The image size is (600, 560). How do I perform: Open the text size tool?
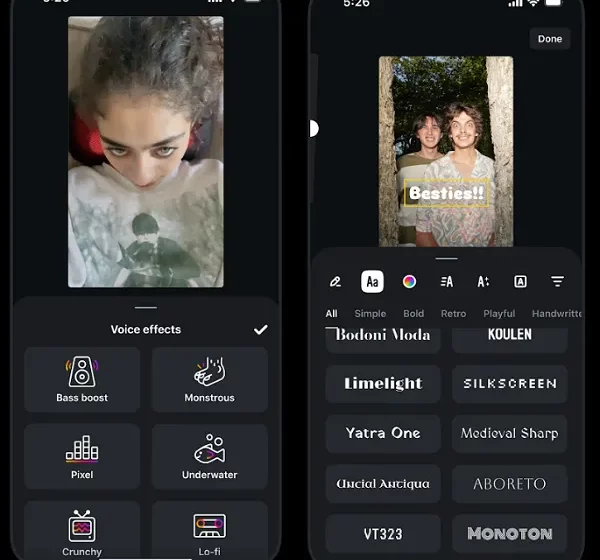coord(483,282)
